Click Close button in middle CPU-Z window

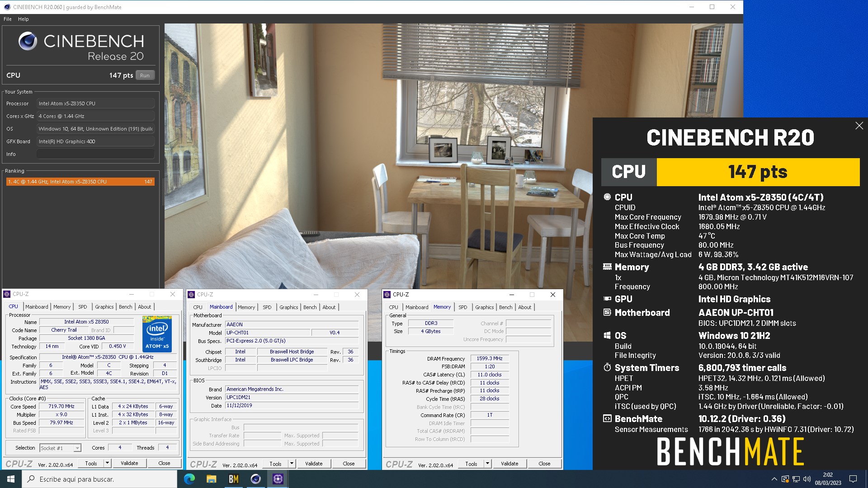tap(349, 464)
